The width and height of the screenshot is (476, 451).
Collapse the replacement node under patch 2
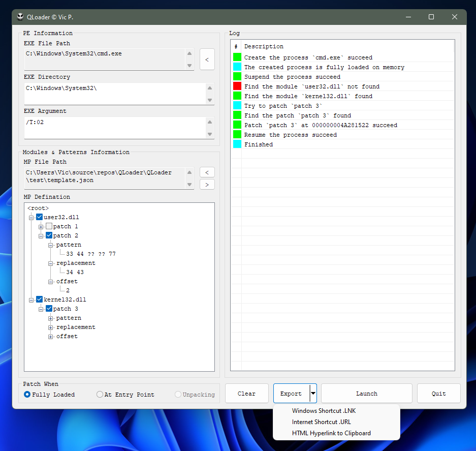pos(50,263)
